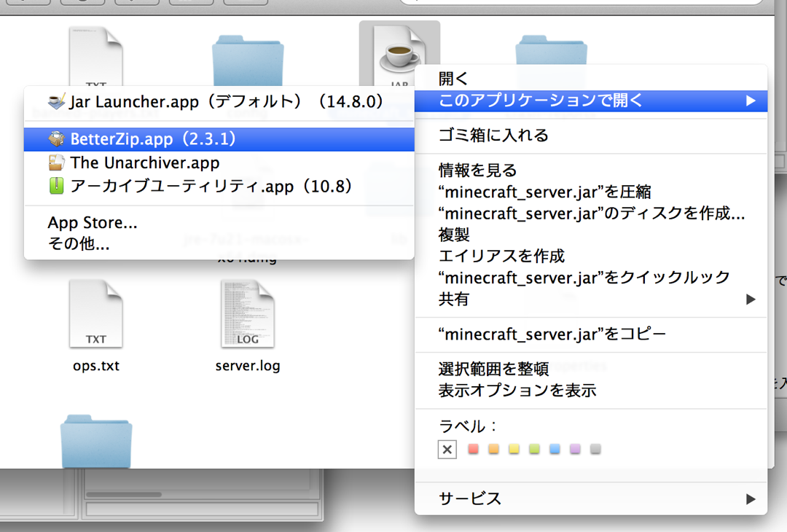The image size is (787, 532).
Task: Click the BetterZip app icon
Action: (57, 139)
